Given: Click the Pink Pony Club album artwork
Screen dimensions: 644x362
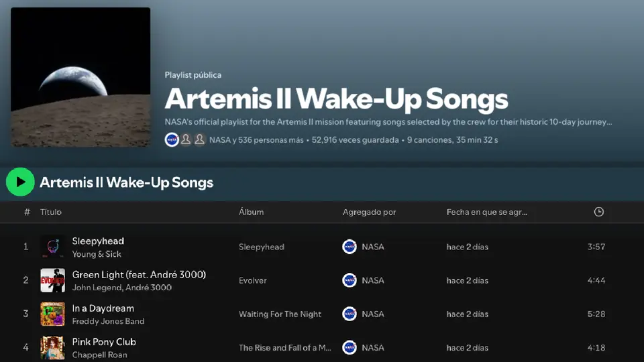Looking at the screenshot, I should pyautogui.click(x=52, y=348).
